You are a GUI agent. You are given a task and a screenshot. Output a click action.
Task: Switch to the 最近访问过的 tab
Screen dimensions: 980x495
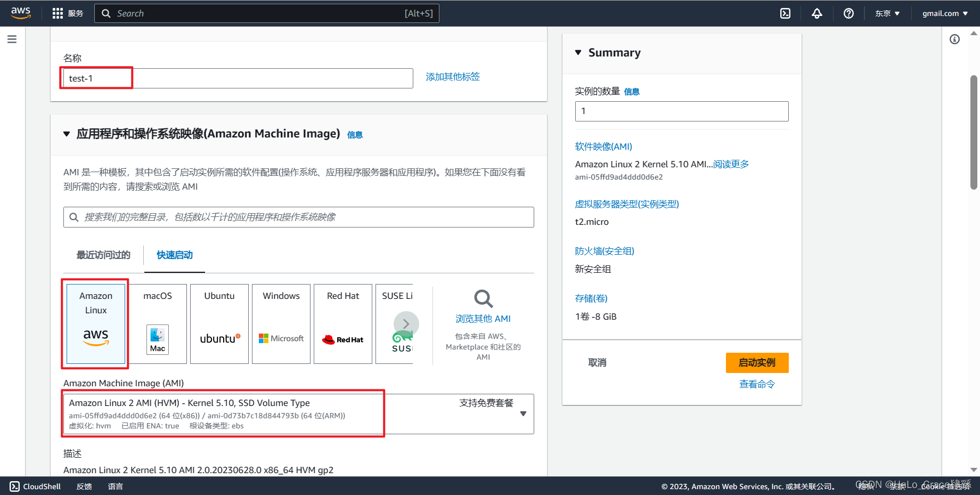tap(103, 255)
